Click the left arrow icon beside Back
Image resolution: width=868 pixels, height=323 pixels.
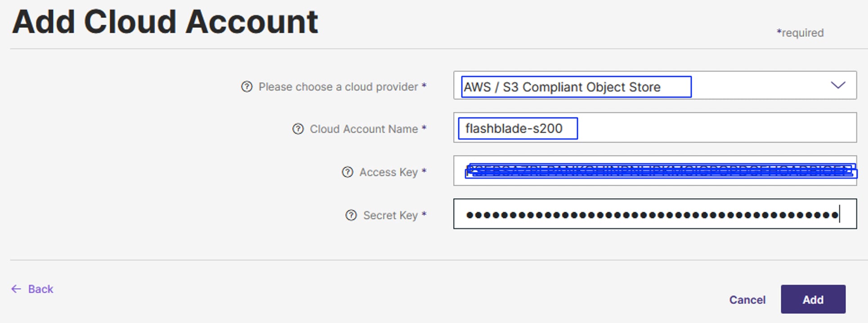coord(16,289)
